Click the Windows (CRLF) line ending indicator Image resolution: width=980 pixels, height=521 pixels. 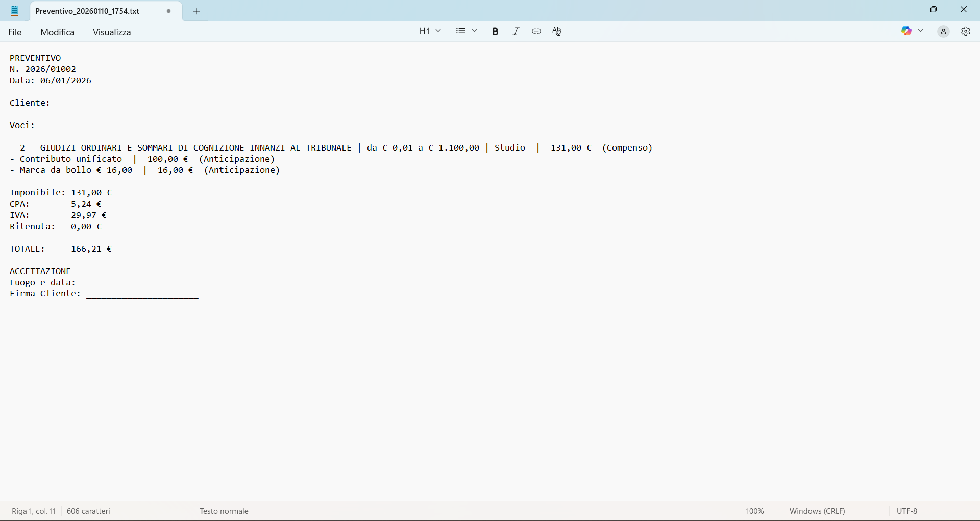817,511
